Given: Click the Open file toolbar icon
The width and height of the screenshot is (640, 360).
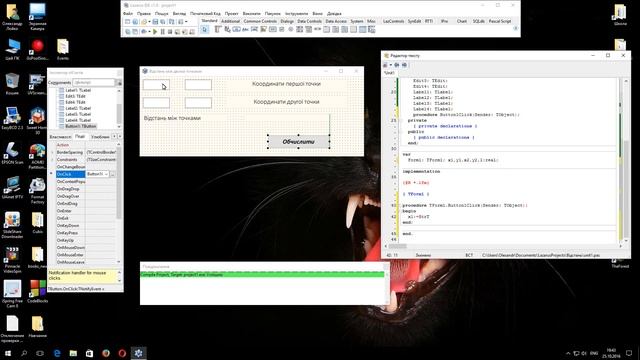Looking at the screenshot, I should click(x=144, y=22).
